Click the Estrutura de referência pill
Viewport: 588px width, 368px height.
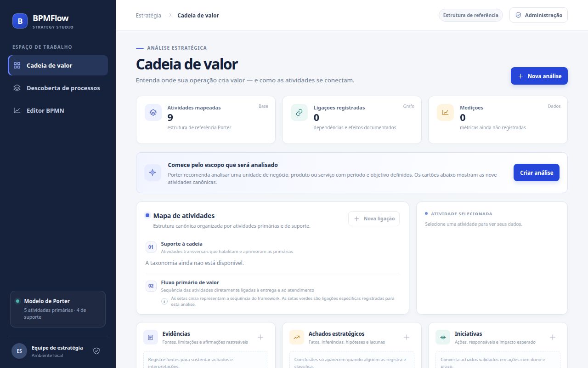click(x=470, y=15)
